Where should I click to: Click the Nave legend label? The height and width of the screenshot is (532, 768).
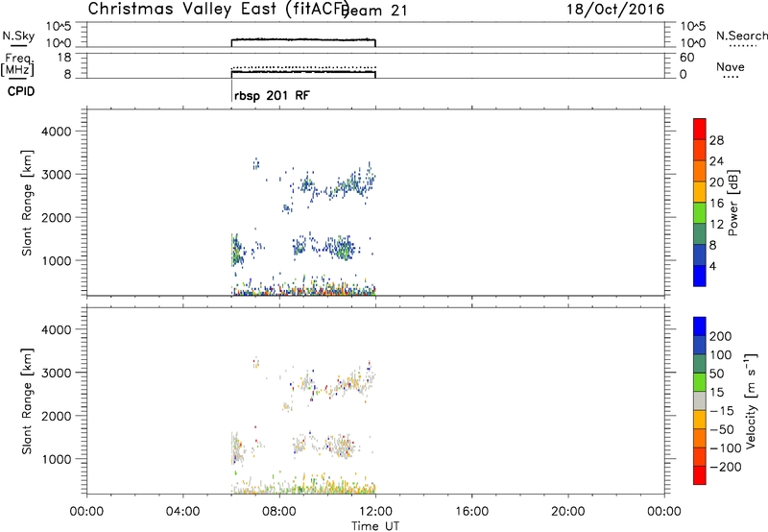pyautogui.click(x=731, y=66)
